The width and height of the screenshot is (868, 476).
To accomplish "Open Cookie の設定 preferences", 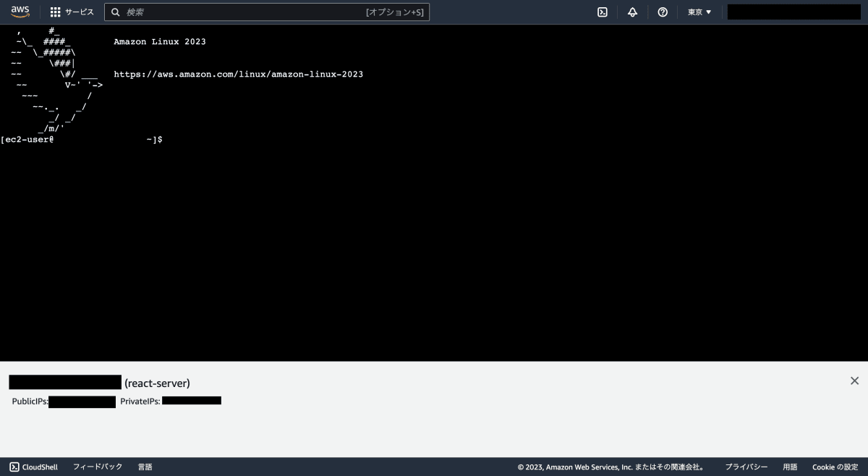I will (x=835, y=467).
